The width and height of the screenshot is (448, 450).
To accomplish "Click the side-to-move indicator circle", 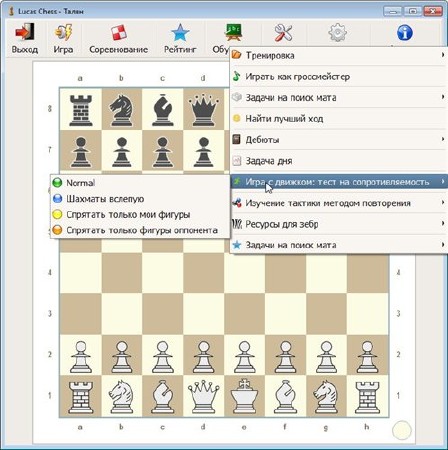I will [402, 430].
